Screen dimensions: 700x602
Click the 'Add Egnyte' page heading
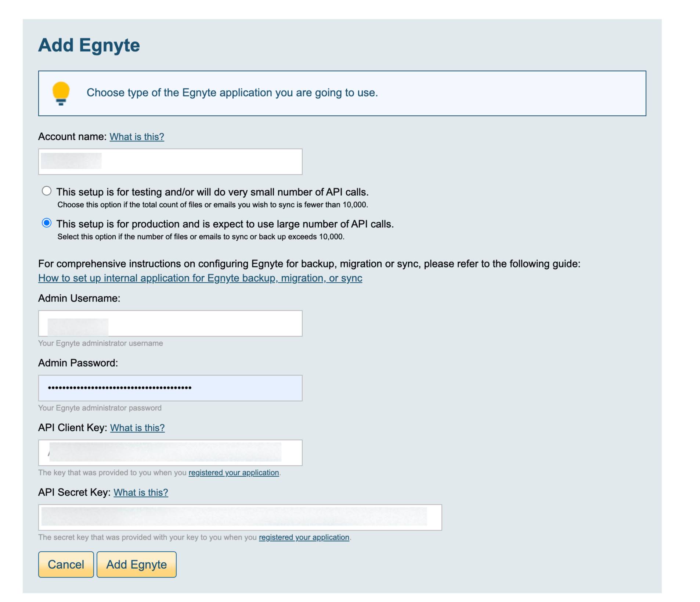[89, 45]
